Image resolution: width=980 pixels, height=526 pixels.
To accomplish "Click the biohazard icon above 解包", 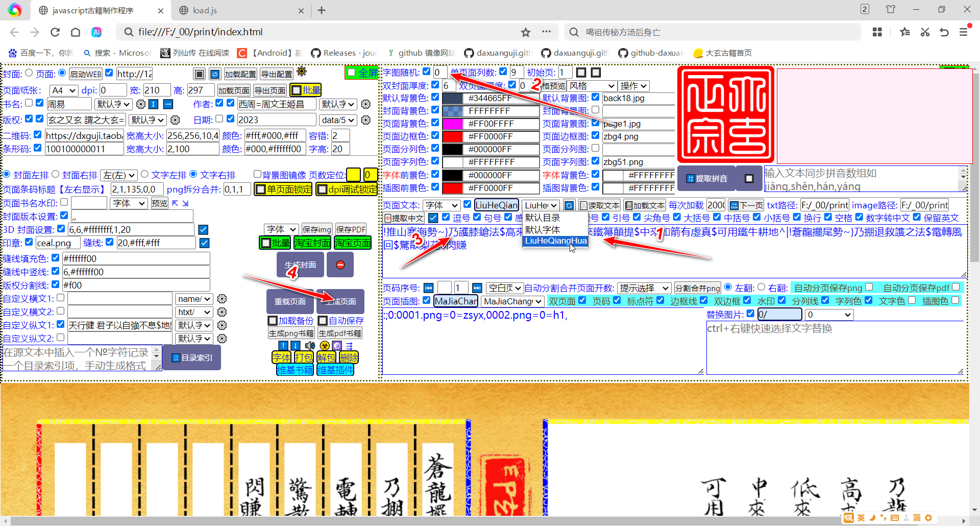I will (x=325, y=345).
